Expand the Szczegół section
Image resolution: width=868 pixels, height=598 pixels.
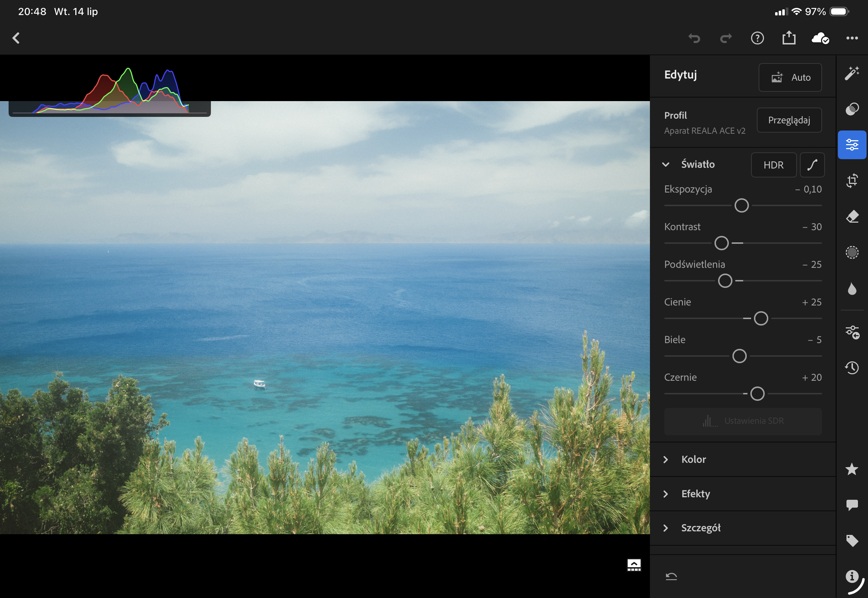pos(742,528)
